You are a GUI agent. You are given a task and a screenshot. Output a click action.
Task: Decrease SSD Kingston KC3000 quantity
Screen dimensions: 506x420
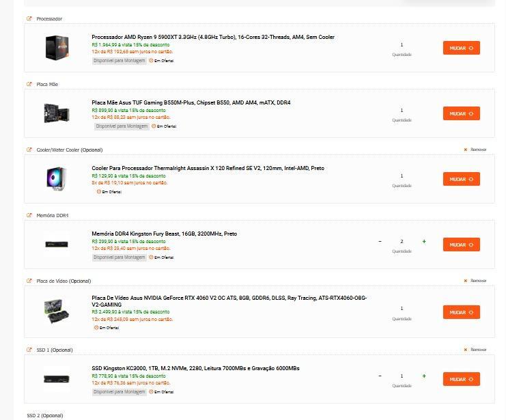coord(380,376)
